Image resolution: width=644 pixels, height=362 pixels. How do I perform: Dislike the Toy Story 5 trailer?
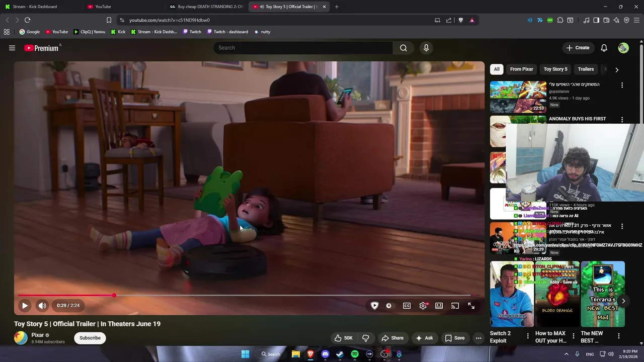pos(366,338)
